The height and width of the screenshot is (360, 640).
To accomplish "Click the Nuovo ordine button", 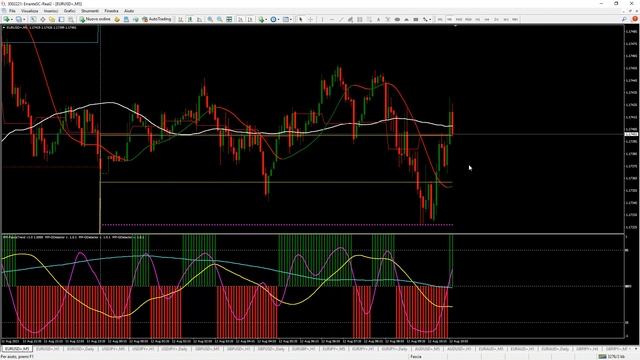I will tap(95, 19).
